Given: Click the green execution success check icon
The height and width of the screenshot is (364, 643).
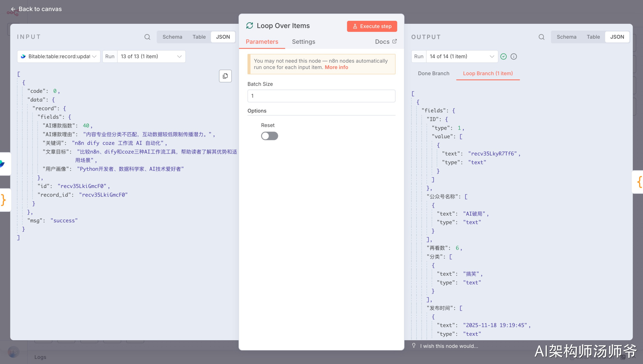Looking at the screenshot, I should pos(503,57).
